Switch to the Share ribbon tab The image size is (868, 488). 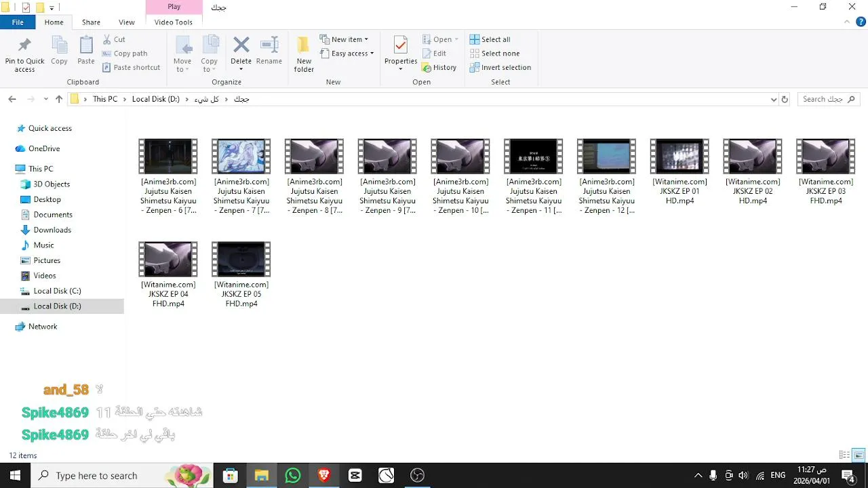point(91,22)
